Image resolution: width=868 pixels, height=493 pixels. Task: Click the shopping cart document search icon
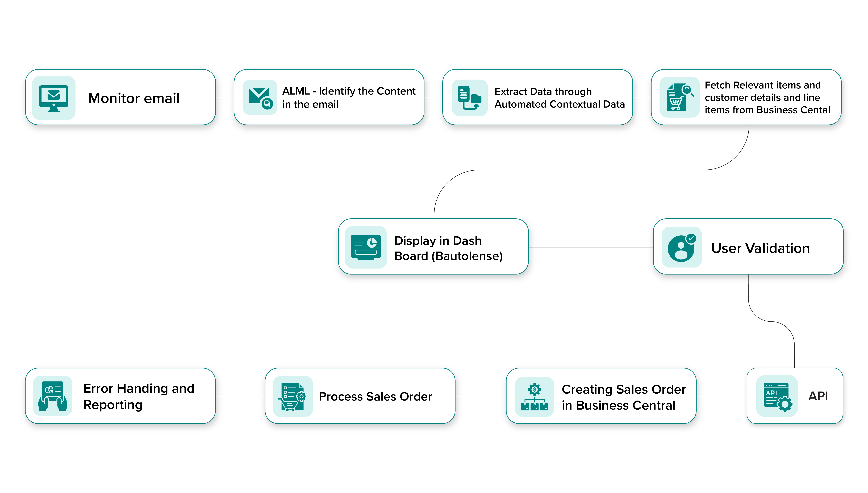(679, 97)
